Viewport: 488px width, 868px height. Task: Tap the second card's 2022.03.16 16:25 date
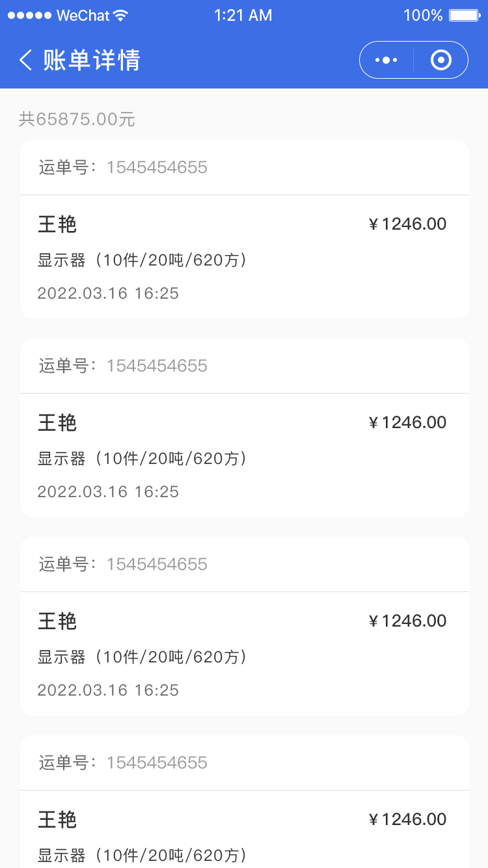pyautogui.click(x=108, y=492)
